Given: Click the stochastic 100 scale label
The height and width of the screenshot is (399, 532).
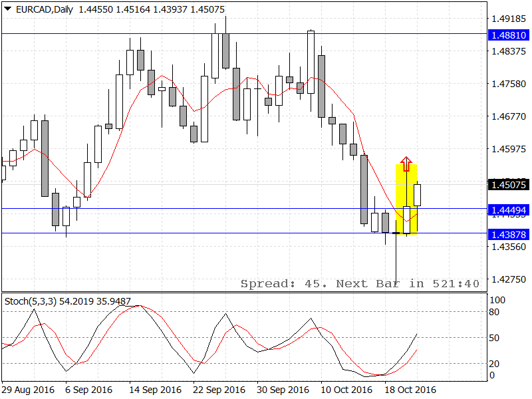Looking at the screenshot, I should (x=497, y=300).
